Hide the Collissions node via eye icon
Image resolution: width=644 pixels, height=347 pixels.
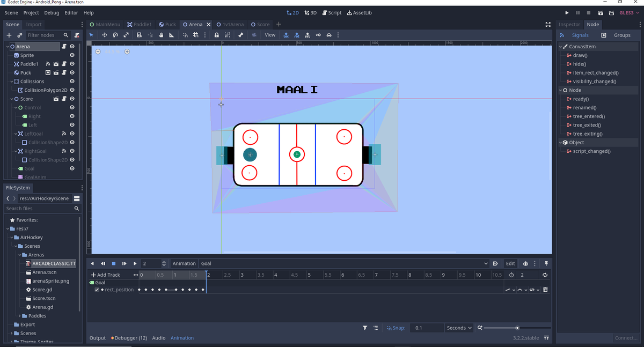pyautogui.click(x=72, y=82)
